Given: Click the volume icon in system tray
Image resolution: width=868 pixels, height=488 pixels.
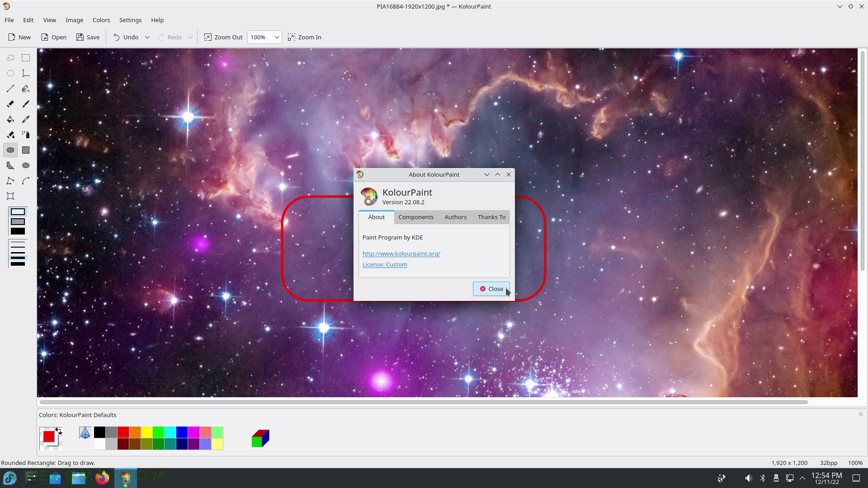Looking at the screenshot, I should point(749,478).
